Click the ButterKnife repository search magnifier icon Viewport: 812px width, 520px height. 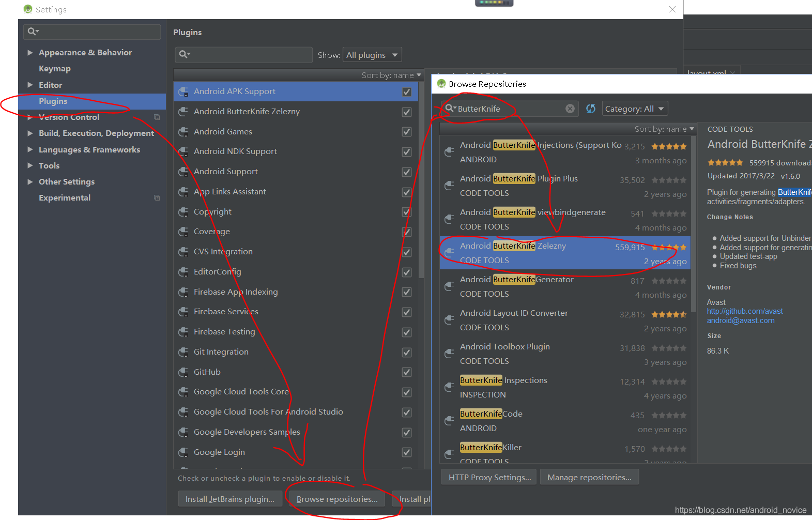450,108
